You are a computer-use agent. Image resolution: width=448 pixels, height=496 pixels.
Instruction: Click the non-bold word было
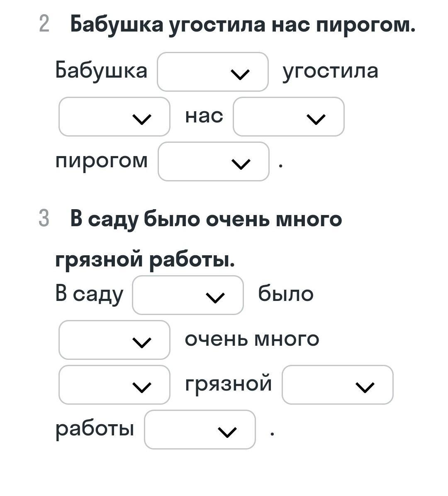click(285, 295)
